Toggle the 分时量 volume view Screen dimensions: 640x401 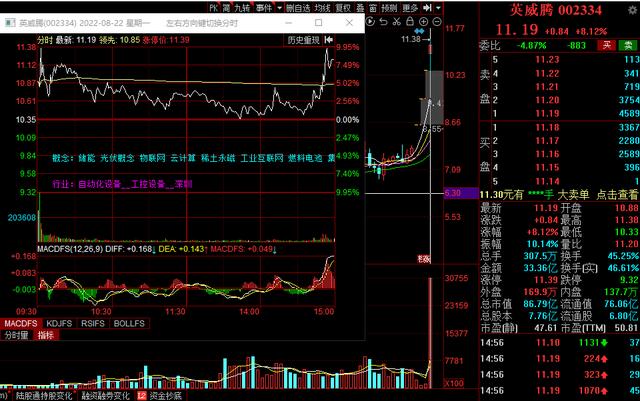click(17, 337)
